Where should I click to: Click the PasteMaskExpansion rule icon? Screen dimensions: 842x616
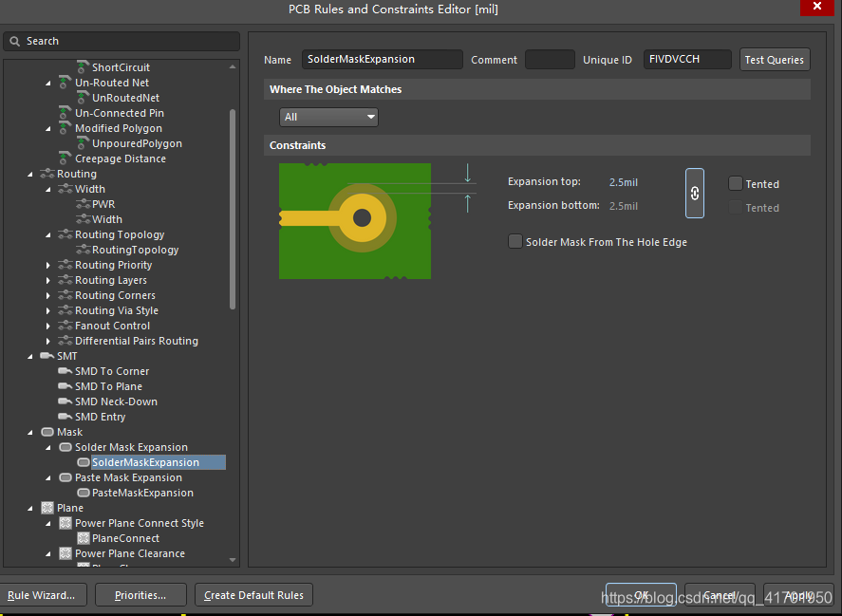[83, 493]
